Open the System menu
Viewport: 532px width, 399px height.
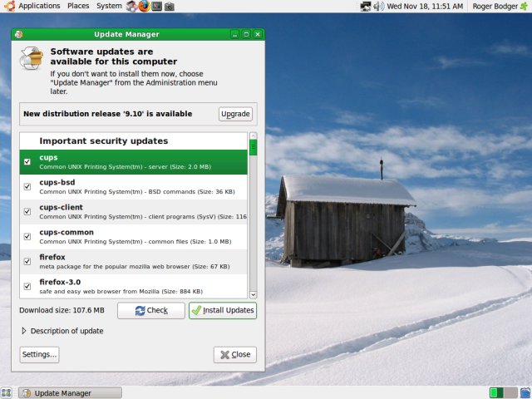[x=109, y=6]
